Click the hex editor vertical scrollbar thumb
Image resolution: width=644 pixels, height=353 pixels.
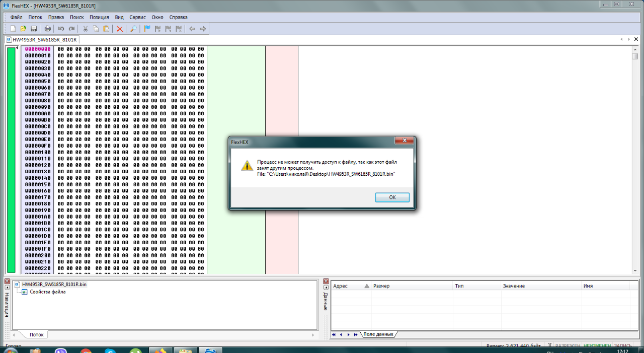coord(635,56)
